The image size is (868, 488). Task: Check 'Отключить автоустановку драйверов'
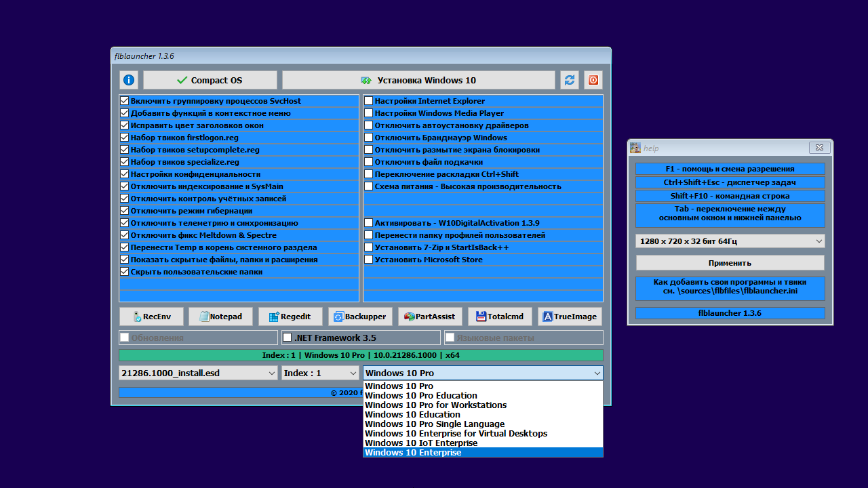[x=369, y=125]
